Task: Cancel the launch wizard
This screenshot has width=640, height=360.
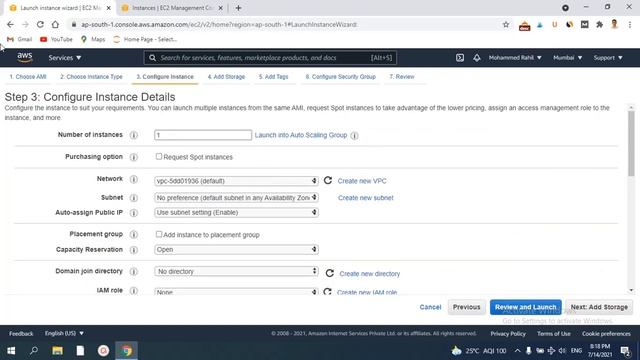Action: 430,307
